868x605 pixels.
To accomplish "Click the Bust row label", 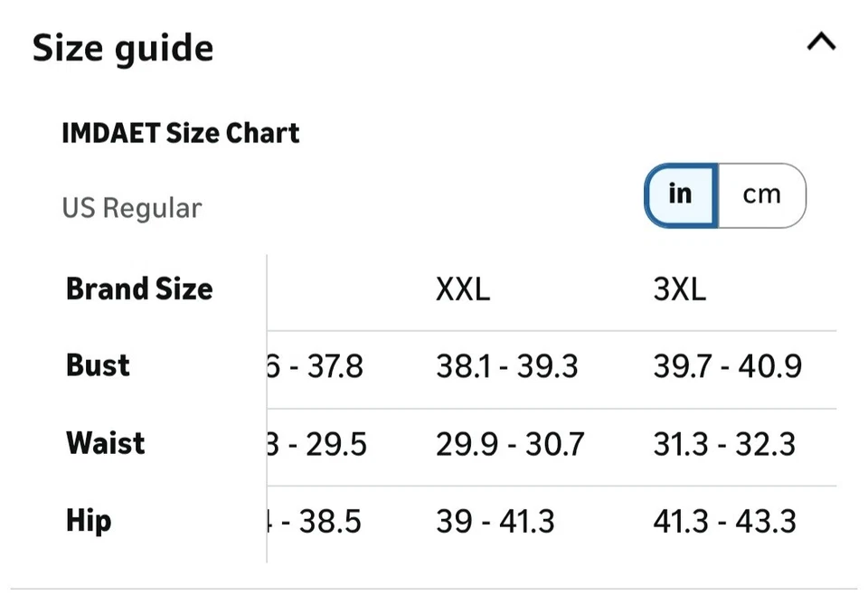I will pyautogui.click(x=98, y=366).
